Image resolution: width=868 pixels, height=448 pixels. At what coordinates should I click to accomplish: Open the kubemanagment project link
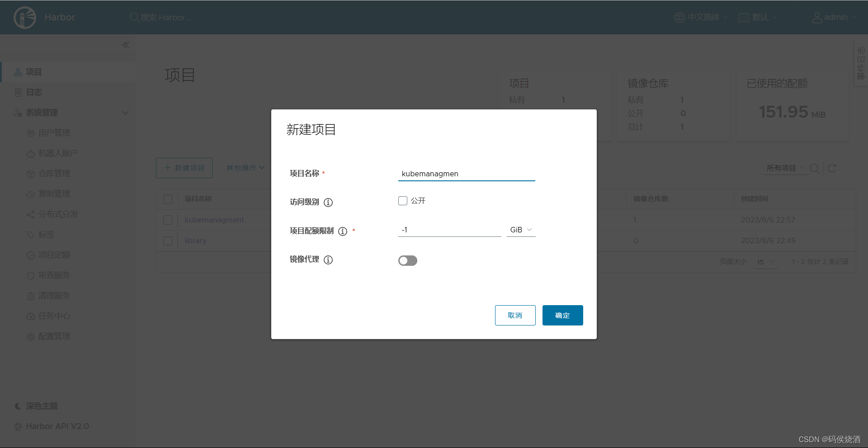coord(214,220)
